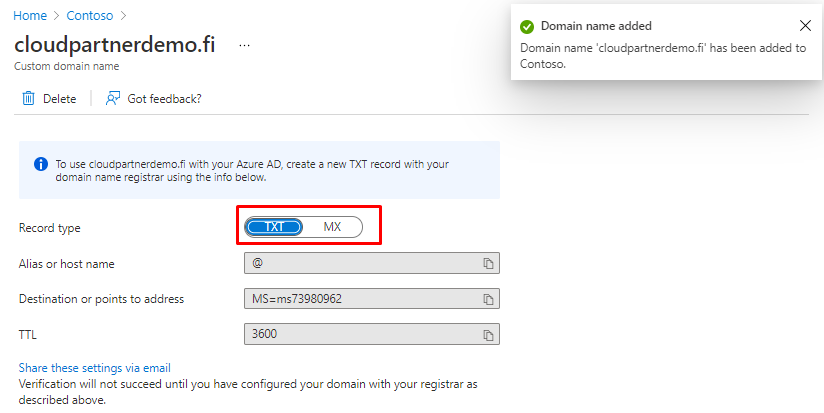Click the blue info icon in banner
824x413 pixels.
pyautogui.click(x=40, y=163)
